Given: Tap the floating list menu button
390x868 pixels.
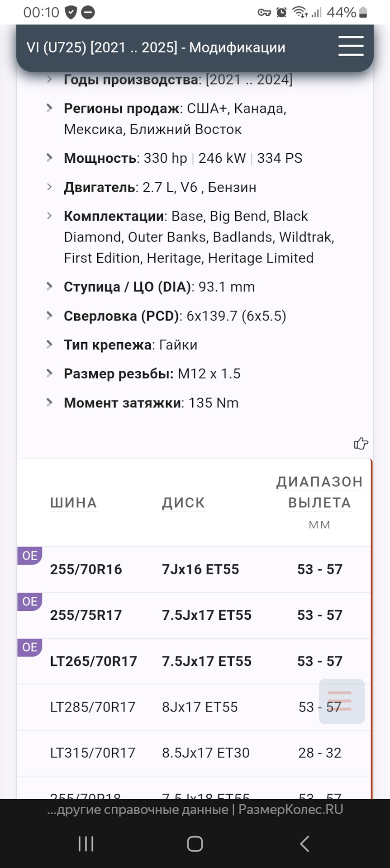Looking at the screenshot, I should [342, 701].
